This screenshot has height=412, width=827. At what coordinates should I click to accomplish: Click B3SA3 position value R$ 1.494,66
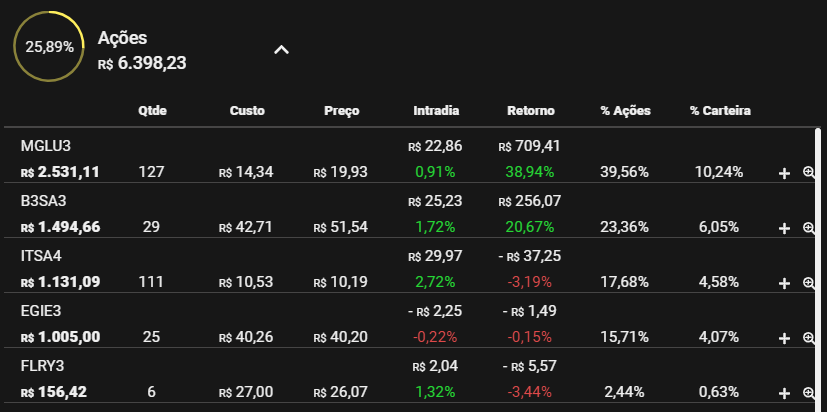coord(60,227)
